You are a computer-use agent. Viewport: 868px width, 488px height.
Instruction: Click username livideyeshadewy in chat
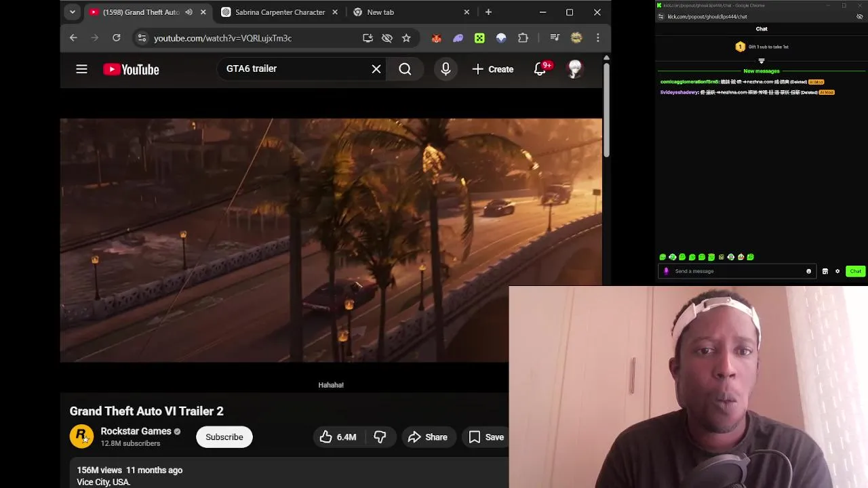coord(679,92)
